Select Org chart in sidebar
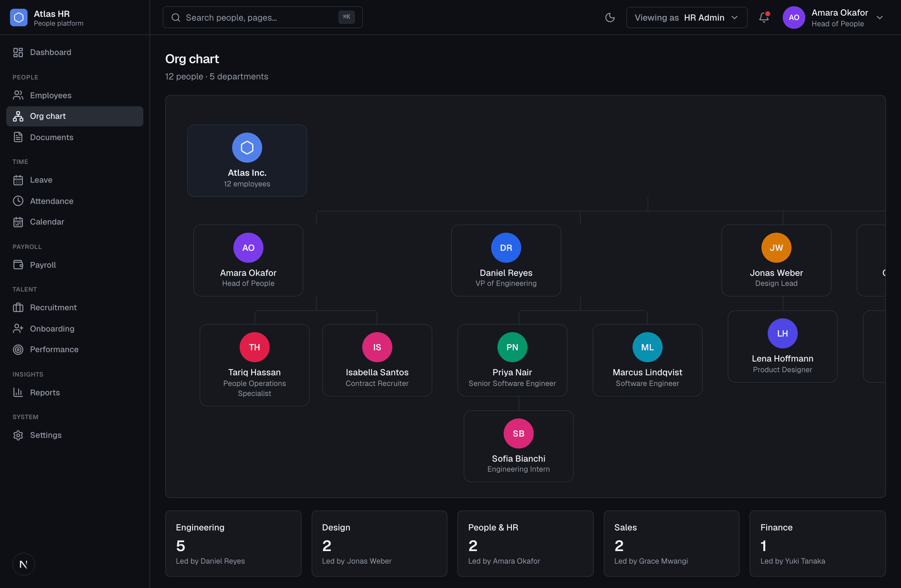The height and width of the screenshot is (588, 901). [74, 116]
